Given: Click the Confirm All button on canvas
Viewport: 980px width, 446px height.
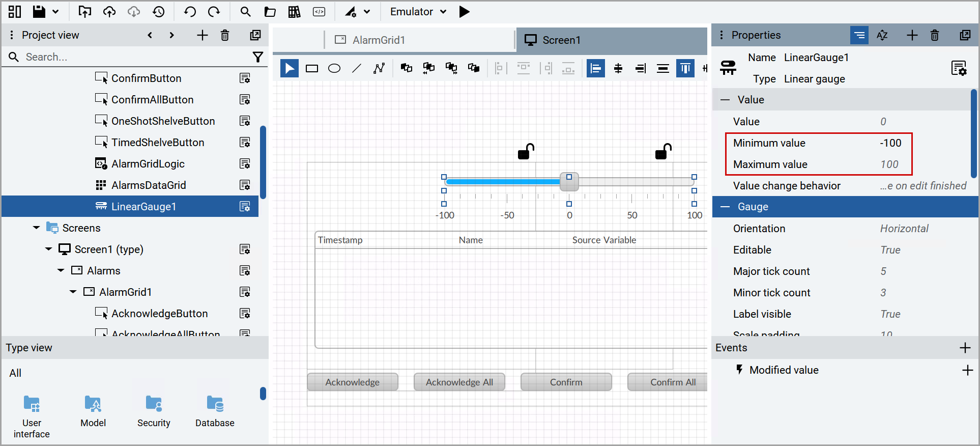Looking at the screenshot, I should [668, 382].
